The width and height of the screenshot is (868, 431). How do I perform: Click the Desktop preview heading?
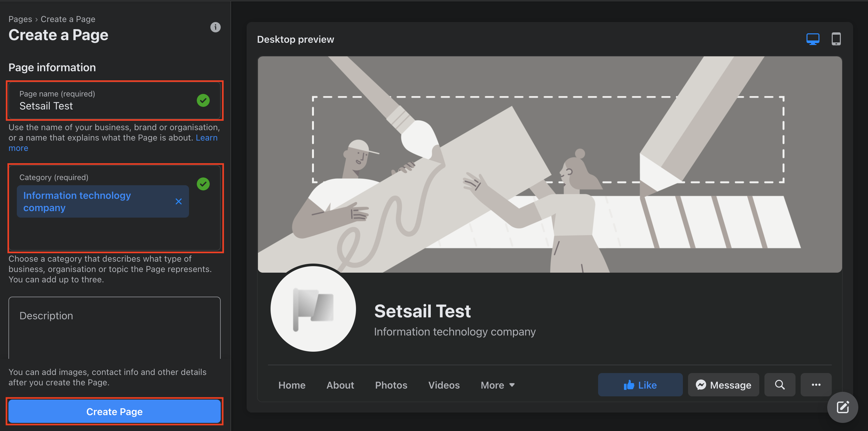[x=295, y=40]
